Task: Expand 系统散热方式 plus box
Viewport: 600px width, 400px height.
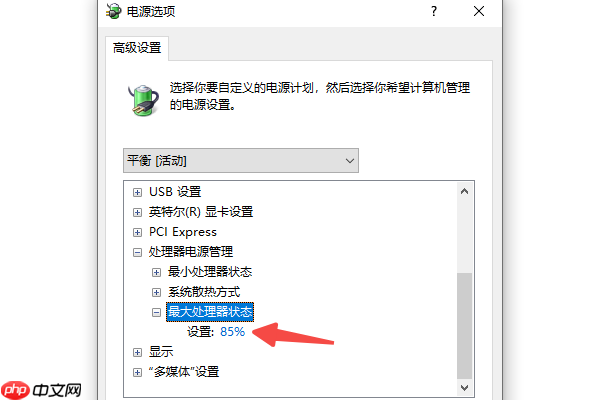Action: tap(156, 292)
